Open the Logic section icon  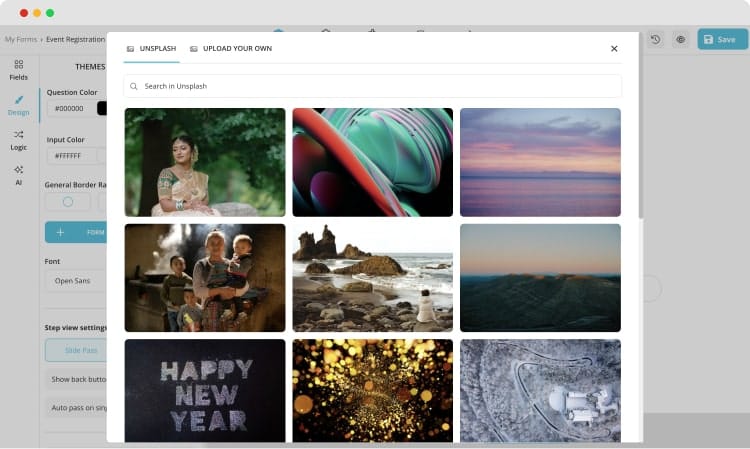click(x=19, y=139)
